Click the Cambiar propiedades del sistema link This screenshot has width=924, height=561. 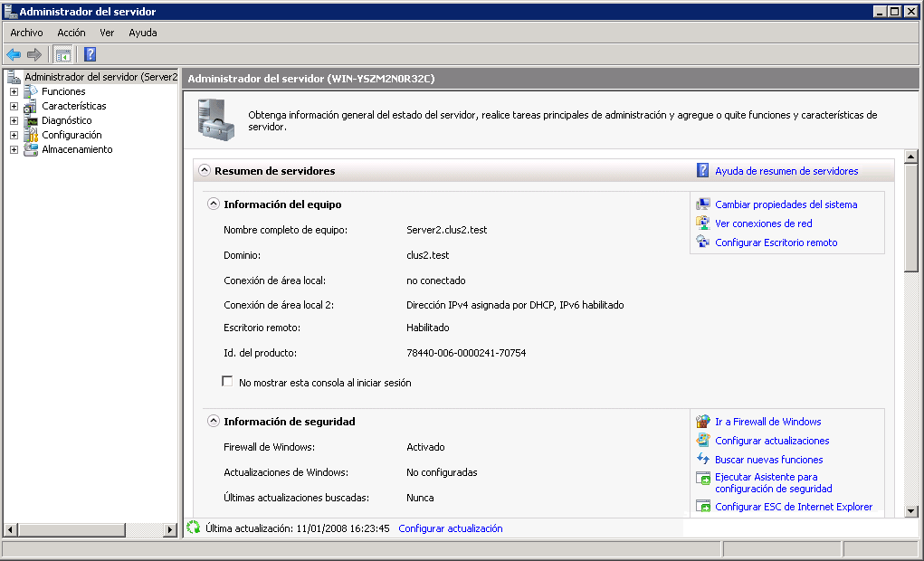click(x=786, y=204)
